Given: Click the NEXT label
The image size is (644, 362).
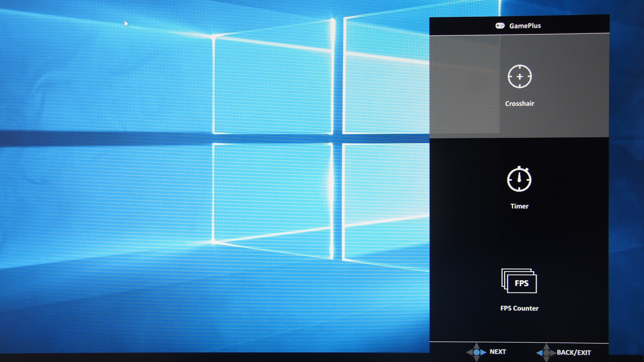Looking at the screenshot, I should coord(498,352).
